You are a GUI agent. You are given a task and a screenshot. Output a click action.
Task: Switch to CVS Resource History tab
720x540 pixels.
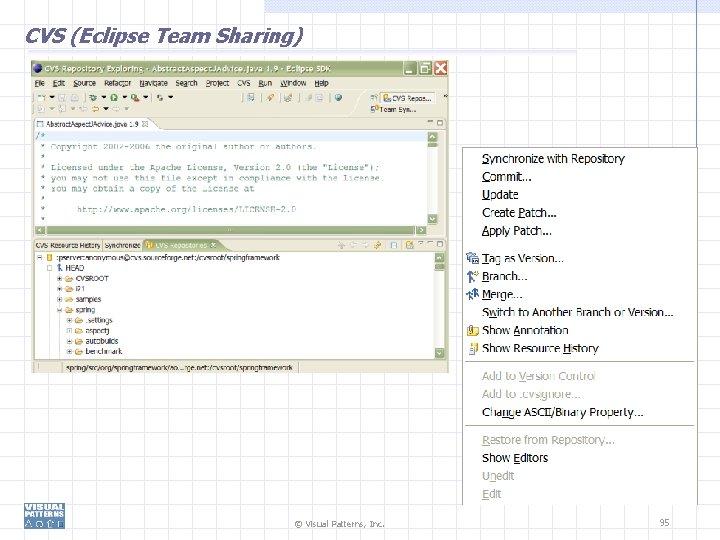[x=68, y=245]
